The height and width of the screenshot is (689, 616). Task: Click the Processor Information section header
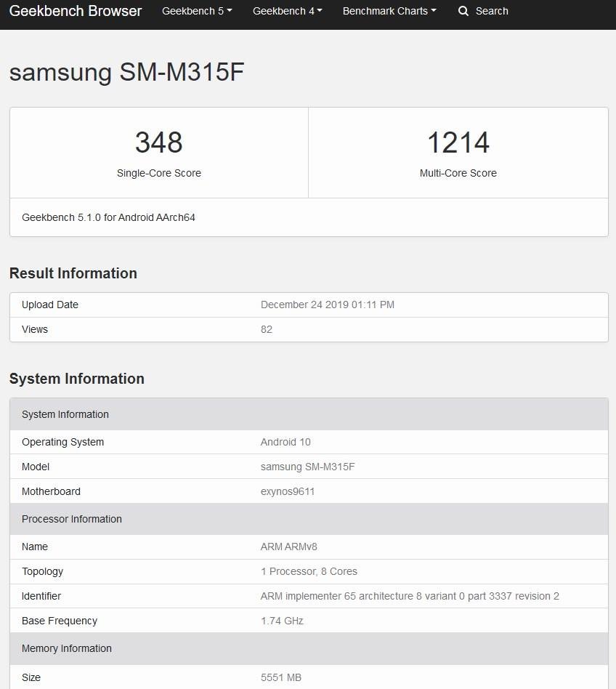pos(72,519)
